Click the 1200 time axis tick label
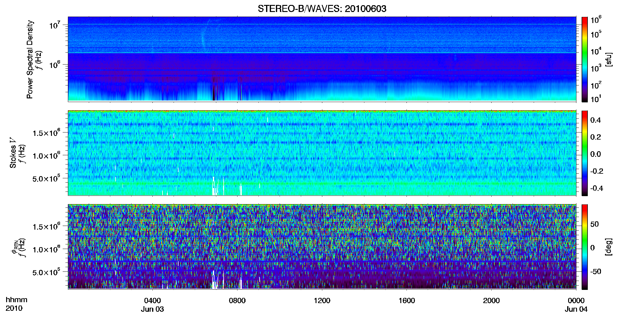The height and width of the screenshot is (332, 644). tap(322, 300)
